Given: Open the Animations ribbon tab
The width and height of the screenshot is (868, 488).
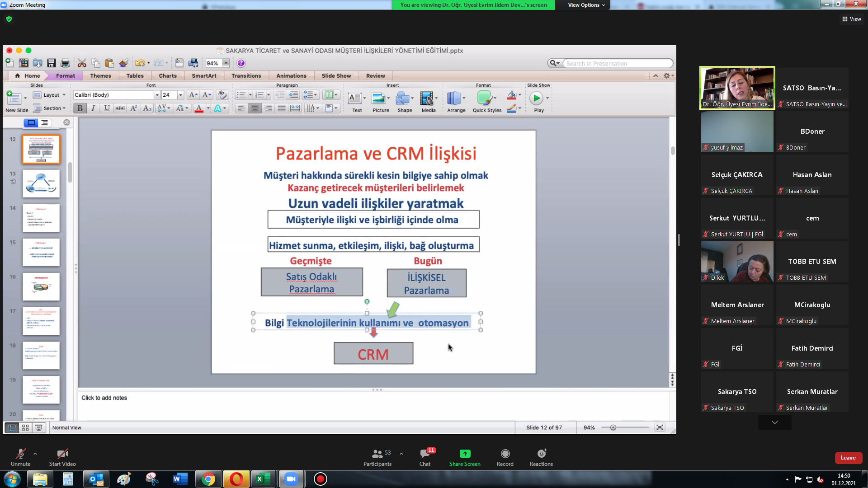Looking at the screenshot, I should click(291, 76).
